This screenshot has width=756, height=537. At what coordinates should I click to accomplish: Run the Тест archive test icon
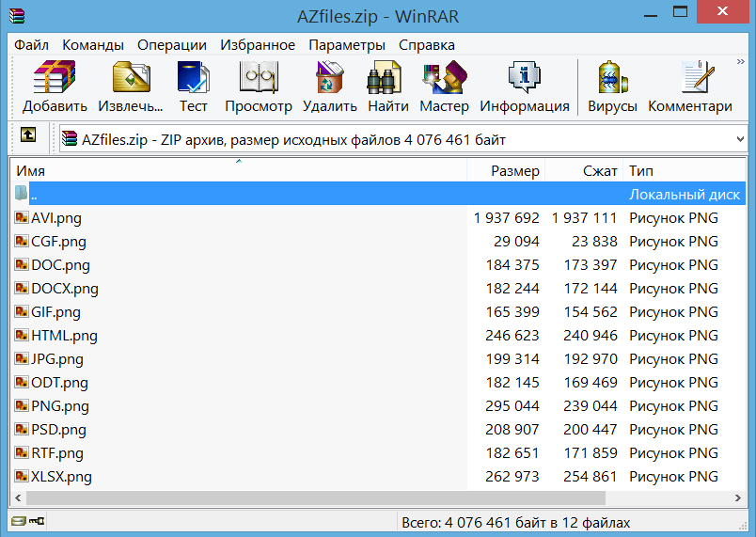pyautogui.click(x=193, y=77)
